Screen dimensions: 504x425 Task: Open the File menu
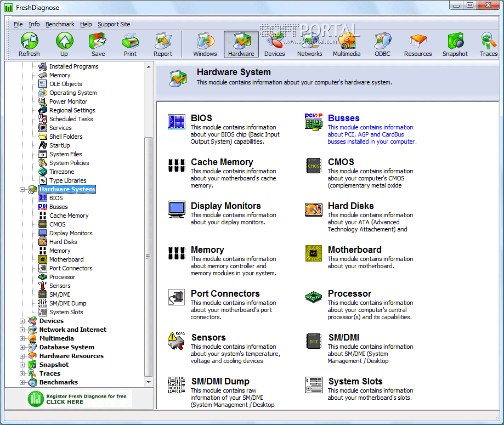point(18,24)
